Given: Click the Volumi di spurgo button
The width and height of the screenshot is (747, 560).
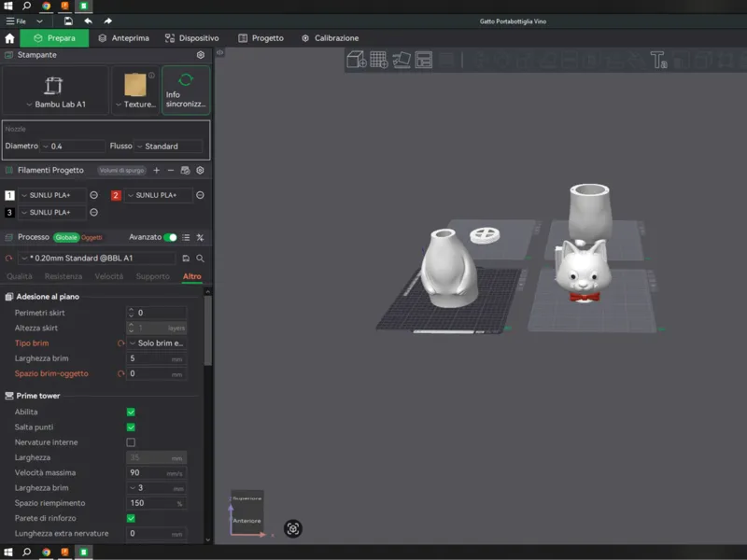Looking at the screenshot, I should 122,170.
